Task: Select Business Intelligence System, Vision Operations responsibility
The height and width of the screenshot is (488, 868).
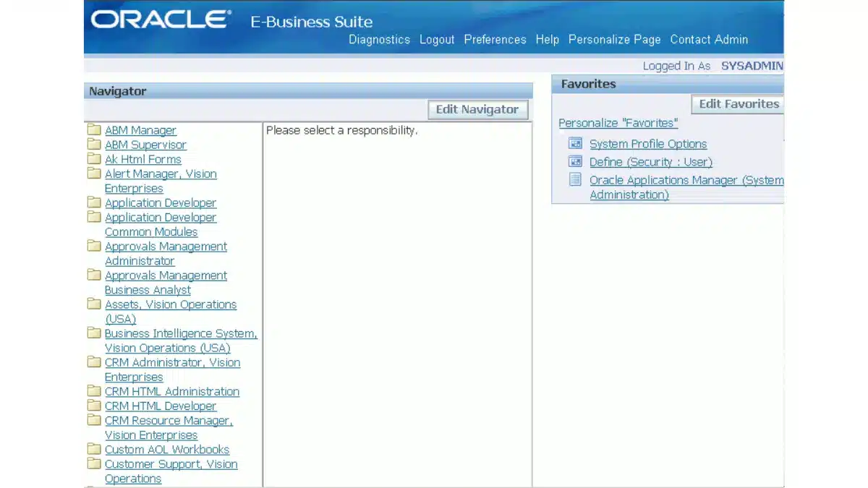Action: 181,341
